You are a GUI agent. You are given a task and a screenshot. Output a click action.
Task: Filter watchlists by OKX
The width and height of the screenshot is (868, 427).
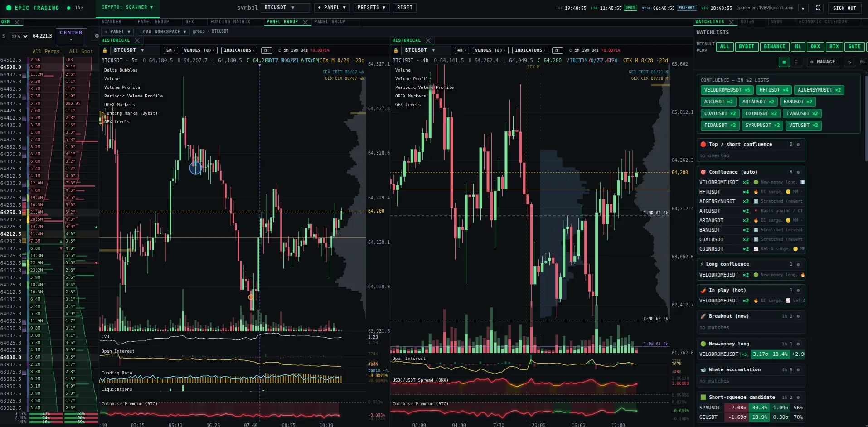point(815,47)
